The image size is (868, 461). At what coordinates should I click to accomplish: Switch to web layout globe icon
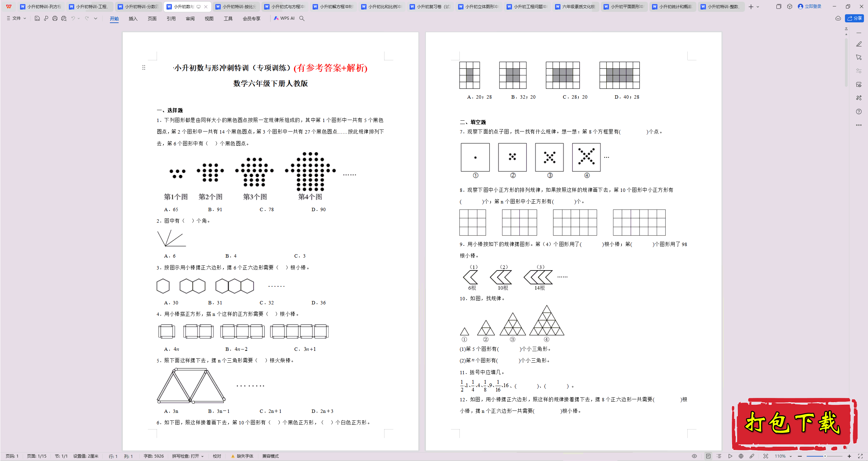point(741,456)
